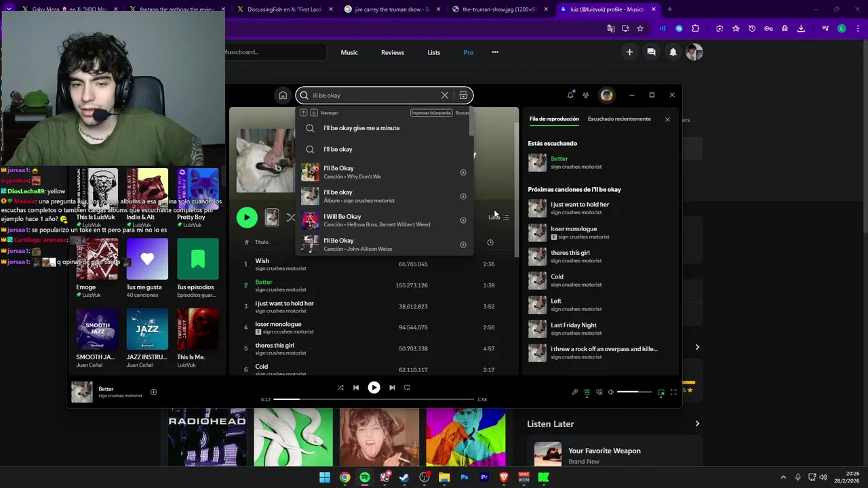Click the Musicboard plus (add) button
This screenshot has width=868, height=488.
click(x=629, y=52)
